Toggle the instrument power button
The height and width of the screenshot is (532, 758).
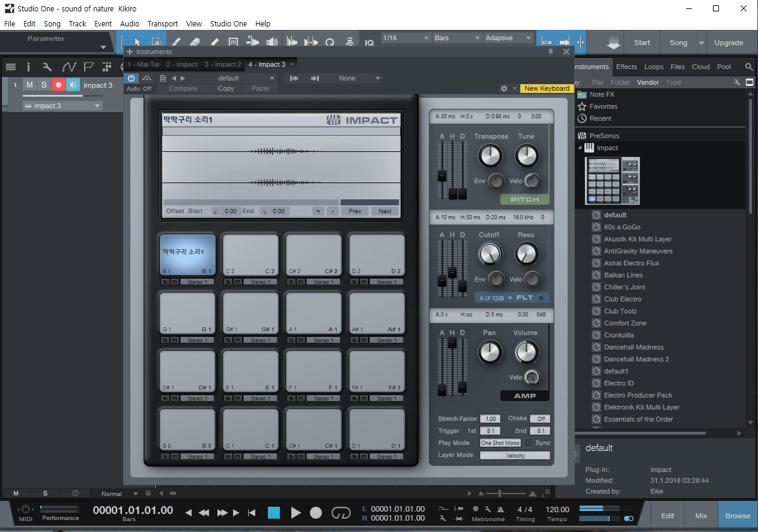click(x=131, y=78)
